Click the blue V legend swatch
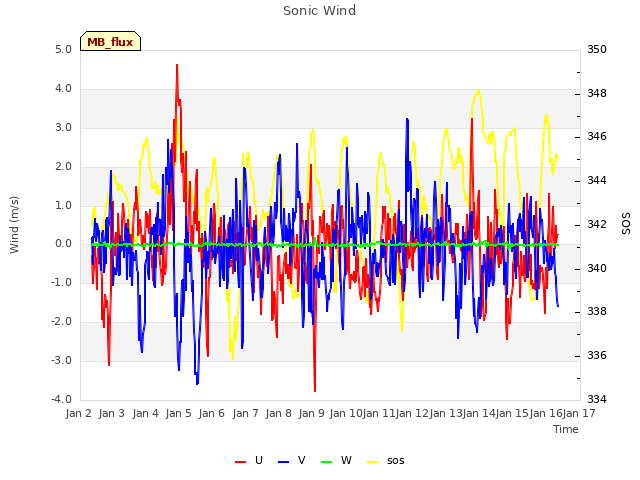The height and width of the screenshot is (480, 640). (283, 461)
